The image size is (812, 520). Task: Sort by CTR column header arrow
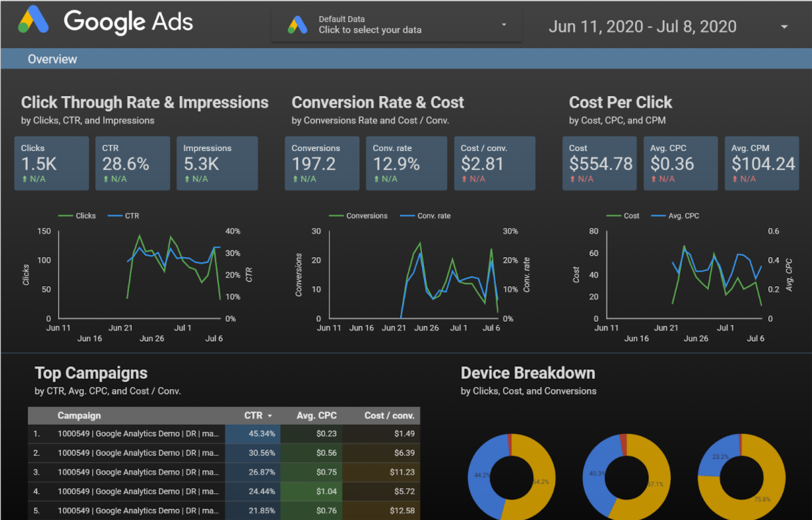tap(270, 416)
